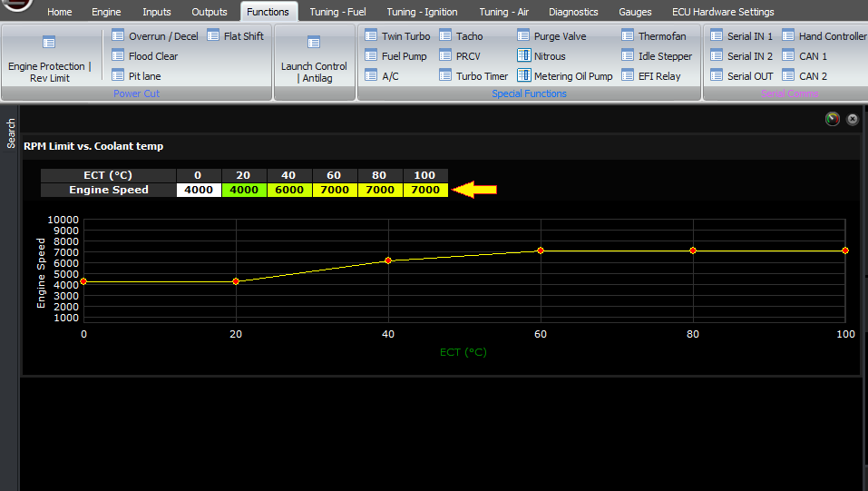This screenshot has height=491, width=868.
Task: Click the Engine Speed row header
Action: coord(108,190)
